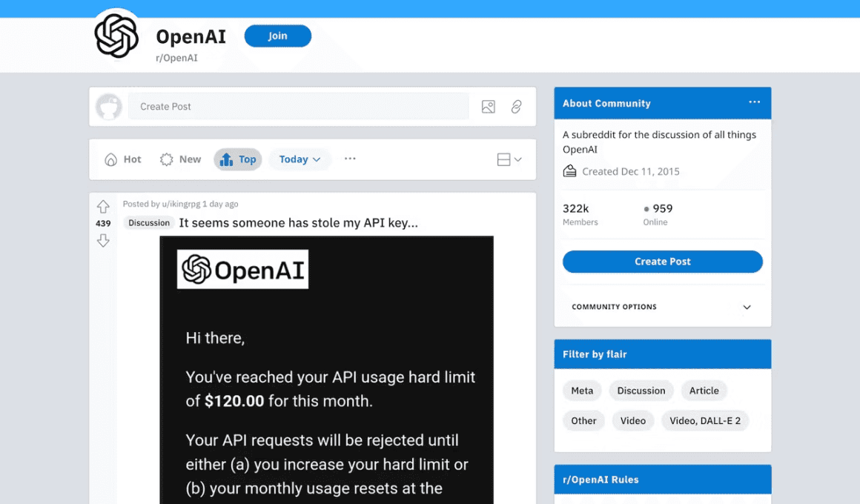Sort posts by New
This screenshot has height=504, width=860.
click(x=180, y=159)
